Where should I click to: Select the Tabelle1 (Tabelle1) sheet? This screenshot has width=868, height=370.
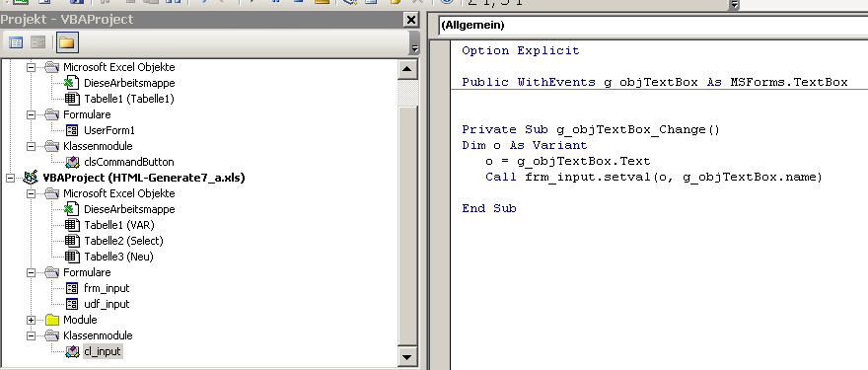tap(129, 99)
